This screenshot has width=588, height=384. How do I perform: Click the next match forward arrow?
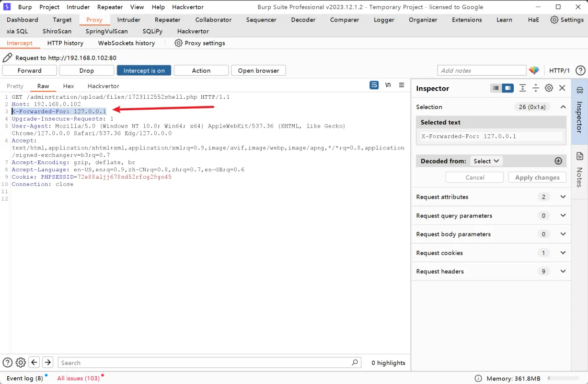pos(48,363)
